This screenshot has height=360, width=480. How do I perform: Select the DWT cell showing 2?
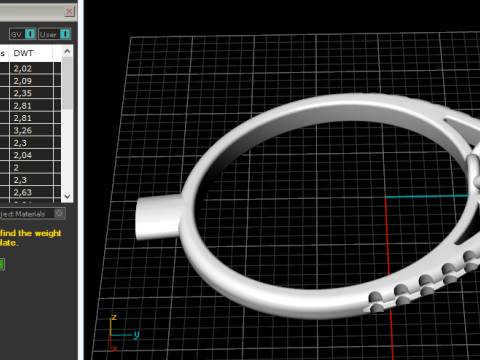pyautogui.click(x=31, y=167)
